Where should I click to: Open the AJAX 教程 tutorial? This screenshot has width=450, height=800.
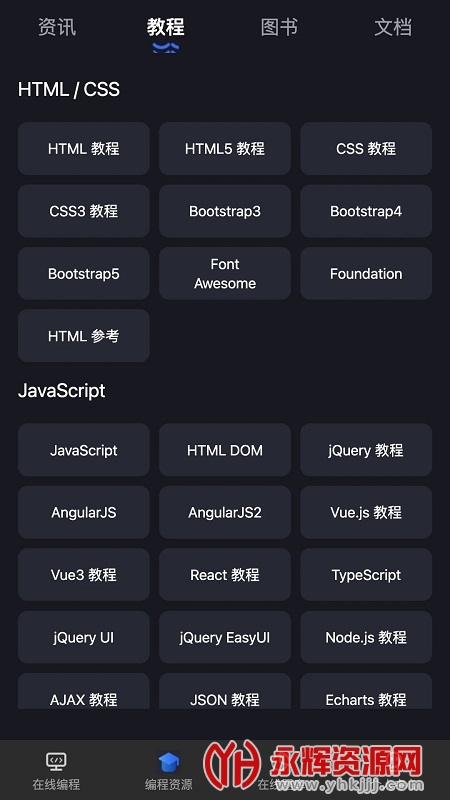[84, 691]
